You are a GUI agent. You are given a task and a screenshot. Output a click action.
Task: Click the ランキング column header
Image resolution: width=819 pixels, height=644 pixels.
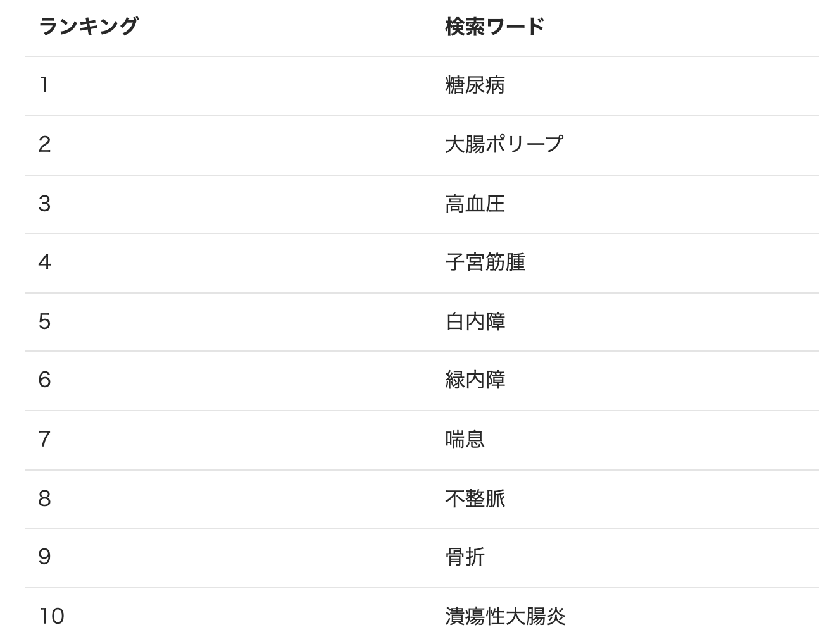click(88, 27)
